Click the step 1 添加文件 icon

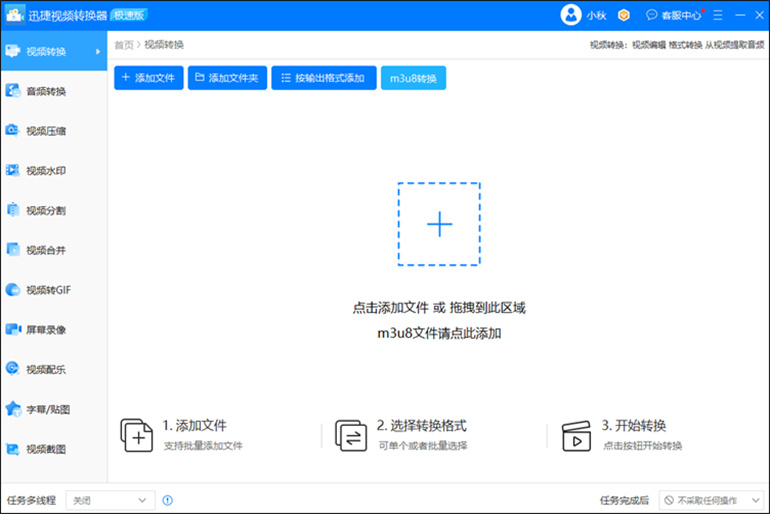pos(137,435)
